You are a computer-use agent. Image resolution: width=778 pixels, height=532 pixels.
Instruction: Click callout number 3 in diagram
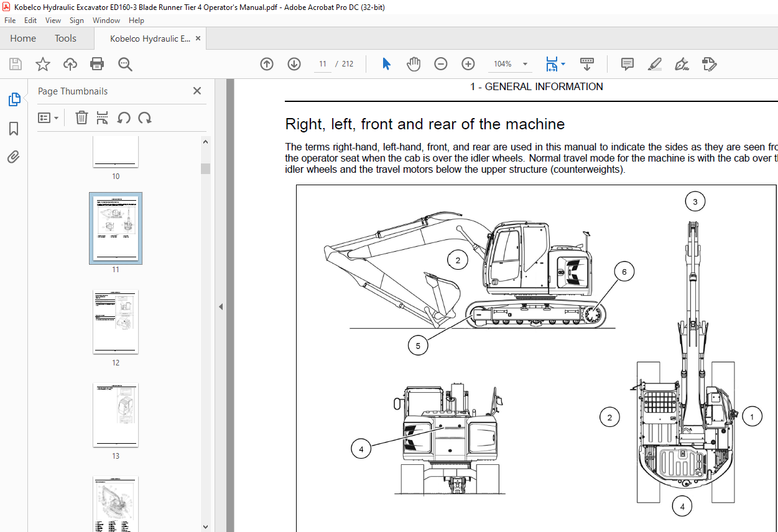[x=695, y=201]
